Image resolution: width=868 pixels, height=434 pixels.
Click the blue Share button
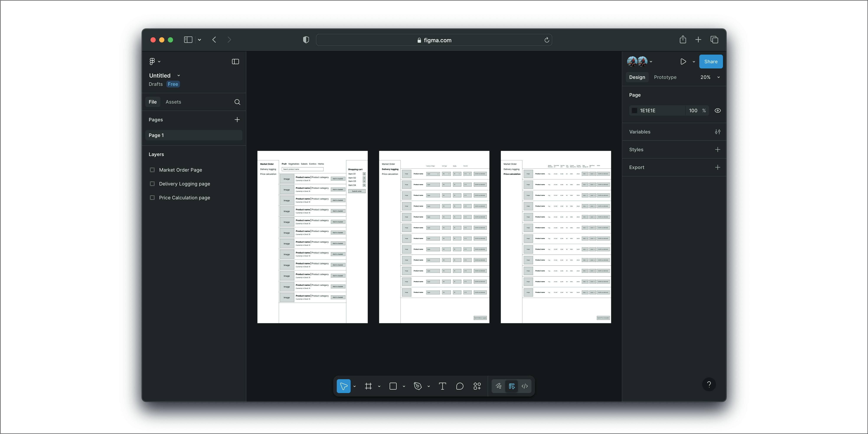click(711, 62)
